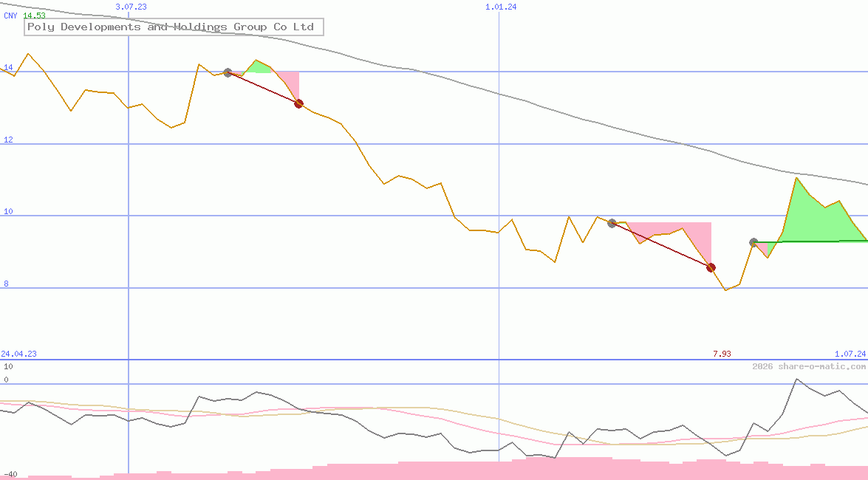Click the 14.53 high price label
868x480 pixels.
pos(34,16)
